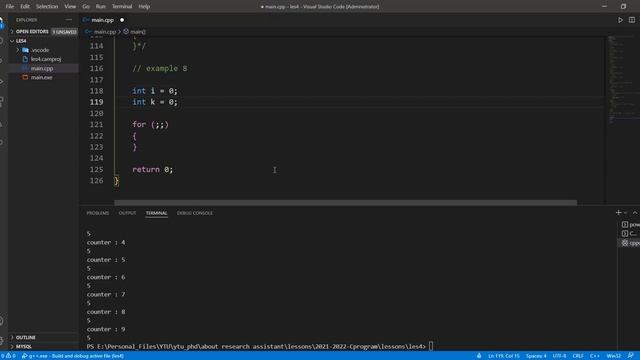The width and height of the screenshot is (640, 360).
Task: Open the Edit menu
Action: point(25,6)
